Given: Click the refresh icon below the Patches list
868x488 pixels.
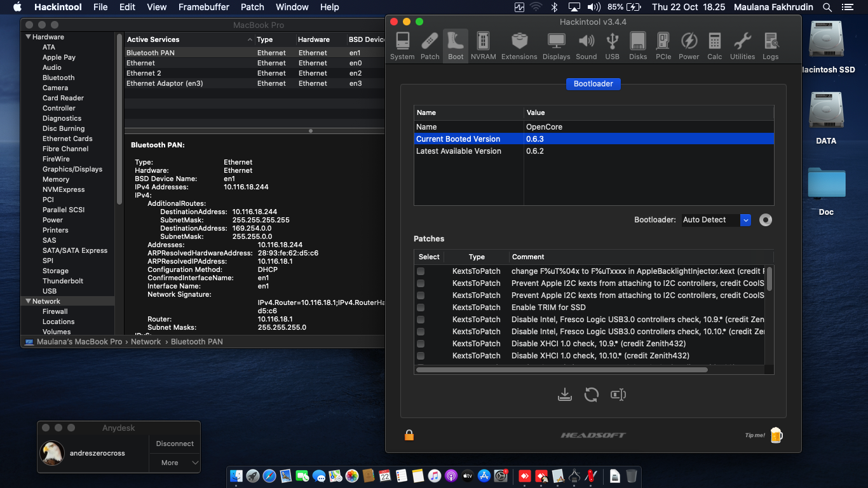Looking at the screenshot, I should 591,395.
